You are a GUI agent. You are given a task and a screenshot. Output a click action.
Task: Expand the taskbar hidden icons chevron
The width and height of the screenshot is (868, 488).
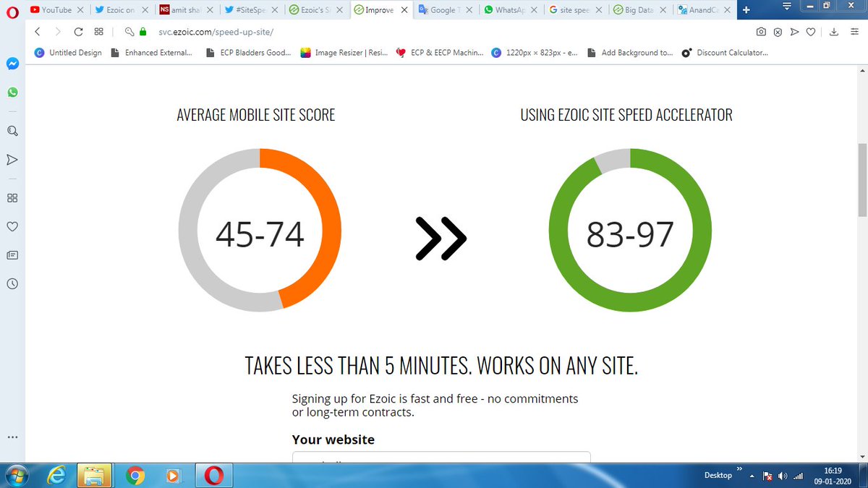pos(753,475)
